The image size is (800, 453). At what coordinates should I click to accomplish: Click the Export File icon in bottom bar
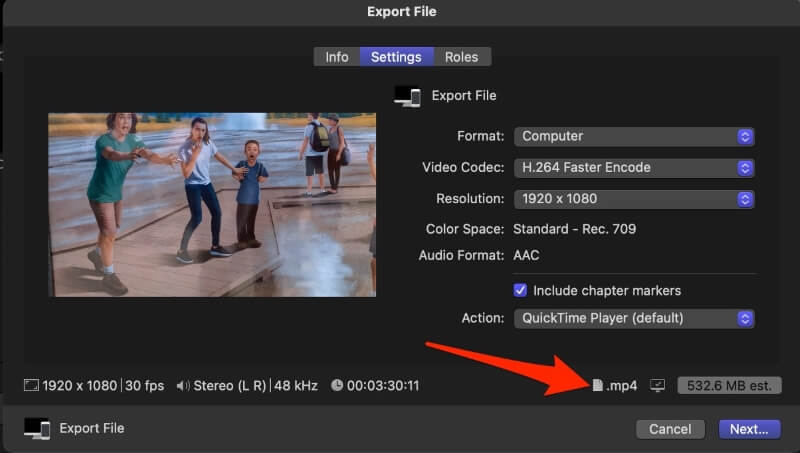[x=37, y=428]
